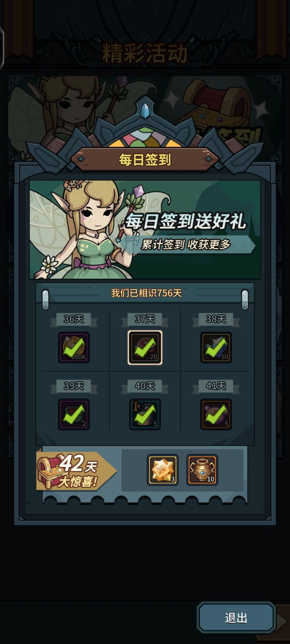The image size is (290, 644).
Task: Select the highlighted day 37 reward icon
Action: [x=145, y=347]
